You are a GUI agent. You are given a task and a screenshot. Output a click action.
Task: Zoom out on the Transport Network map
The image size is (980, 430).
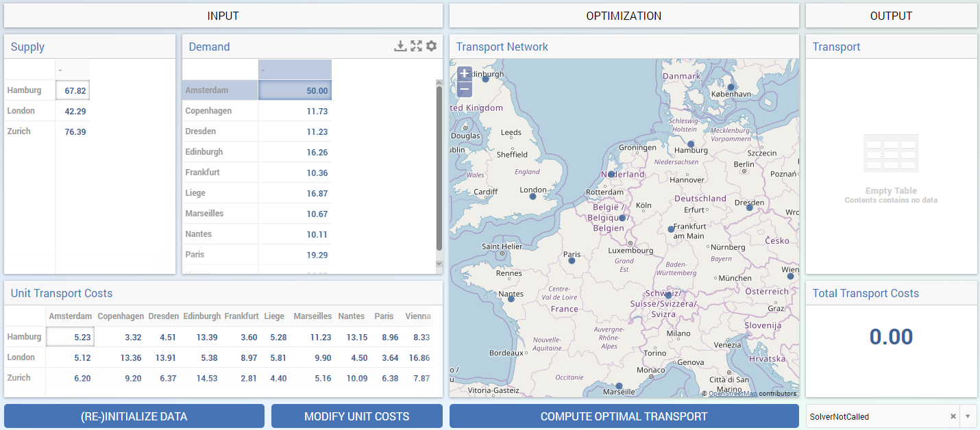click(465, 89)
